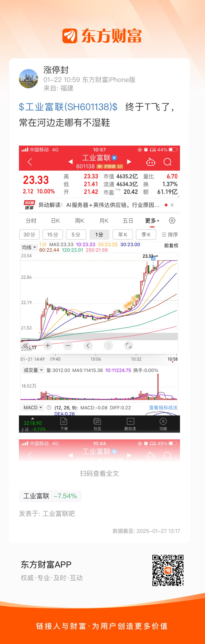This screenshot has width=205, height=644.
Task: Open the robot assistant icon
Action: pos(151,162)
